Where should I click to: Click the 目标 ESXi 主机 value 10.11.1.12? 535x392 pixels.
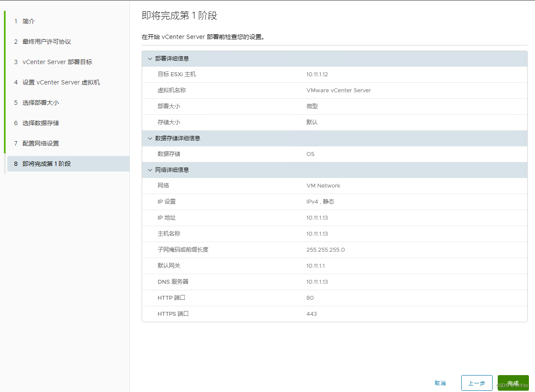317,75
